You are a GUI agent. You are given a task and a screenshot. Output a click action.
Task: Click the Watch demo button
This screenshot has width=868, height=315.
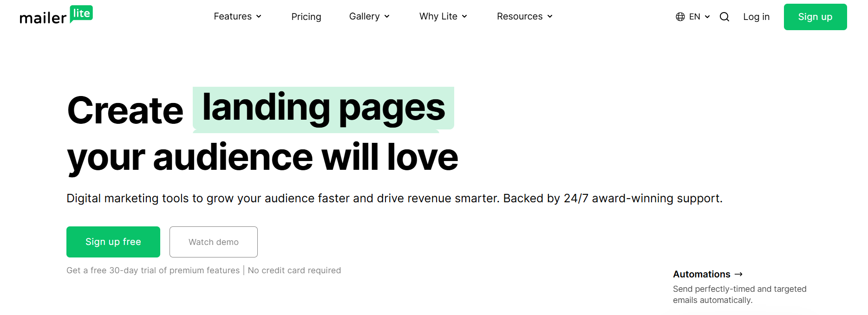214,242
